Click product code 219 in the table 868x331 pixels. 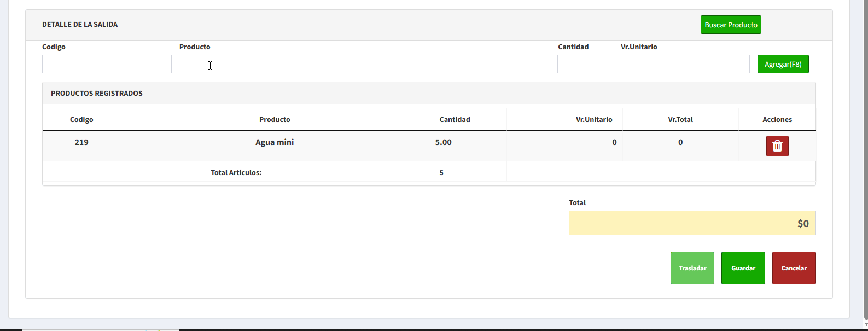(81, 142)
